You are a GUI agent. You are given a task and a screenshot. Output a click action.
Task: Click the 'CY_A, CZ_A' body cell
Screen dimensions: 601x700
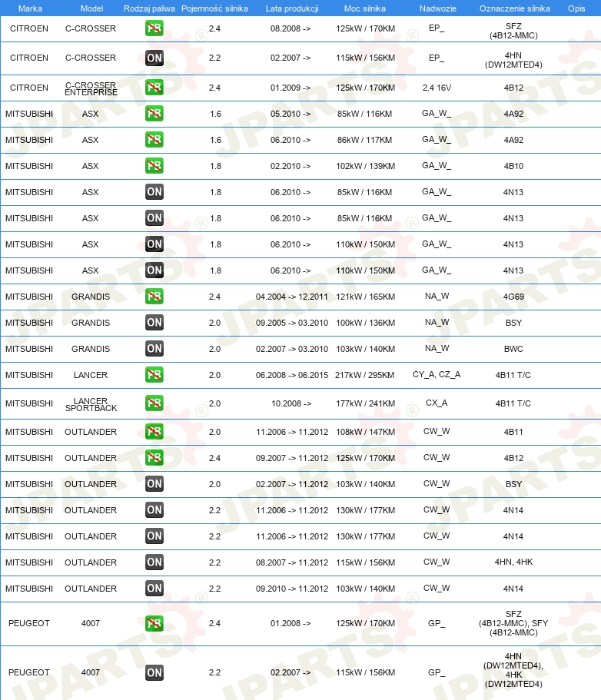(x=437, y=374)
